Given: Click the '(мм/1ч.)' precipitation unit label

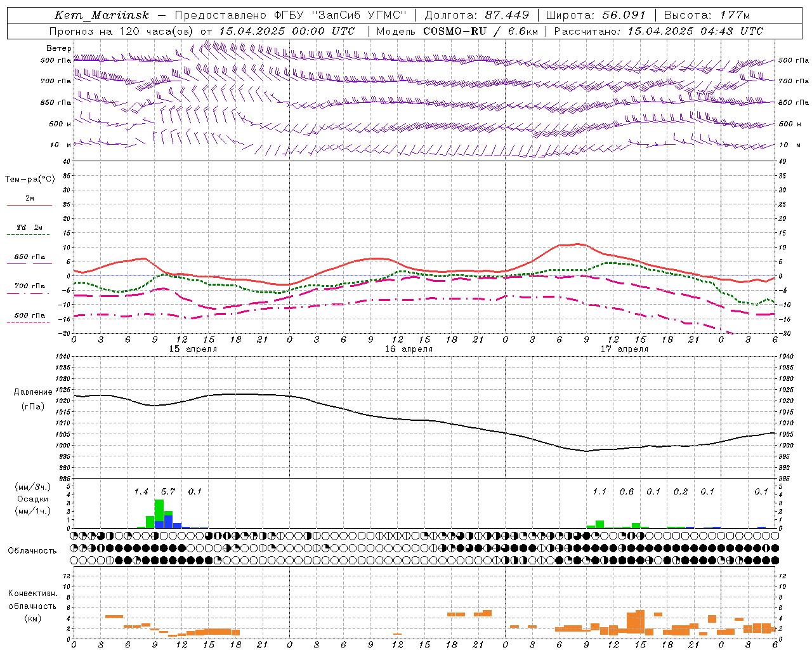Looking at the screenshot, I should pos(33,511).
